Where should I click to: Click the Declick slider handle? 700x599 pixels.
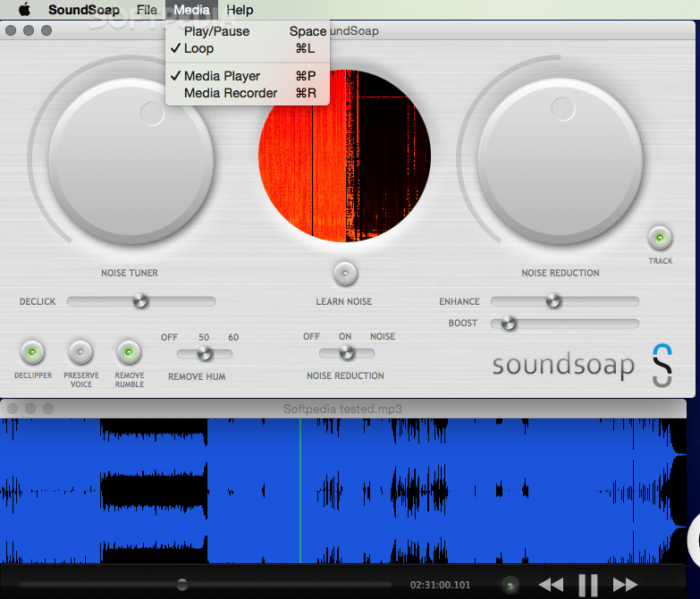pos(140,300)
